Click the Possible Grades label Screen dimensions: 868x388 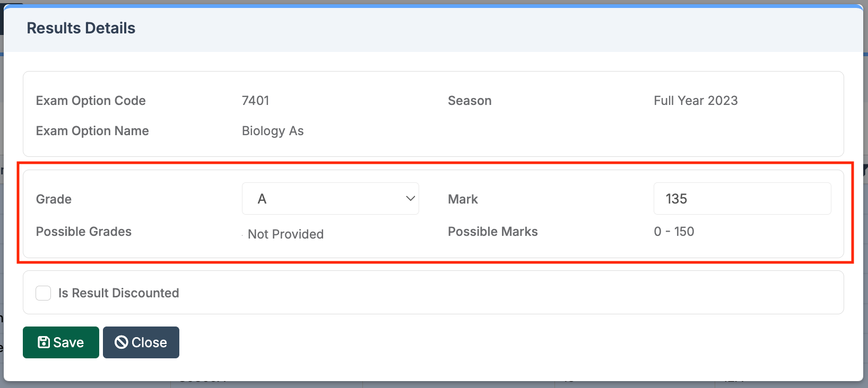coord(84,232)
